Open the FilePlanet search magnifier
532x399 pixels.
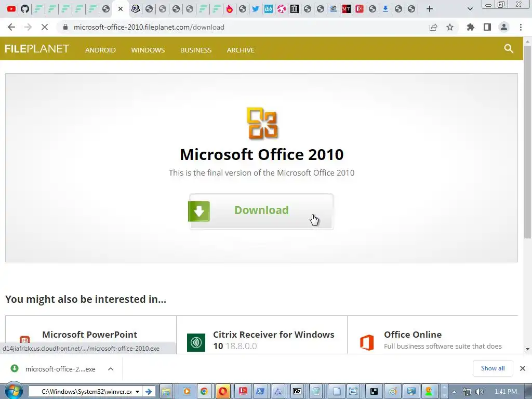[x=509, y=48]
